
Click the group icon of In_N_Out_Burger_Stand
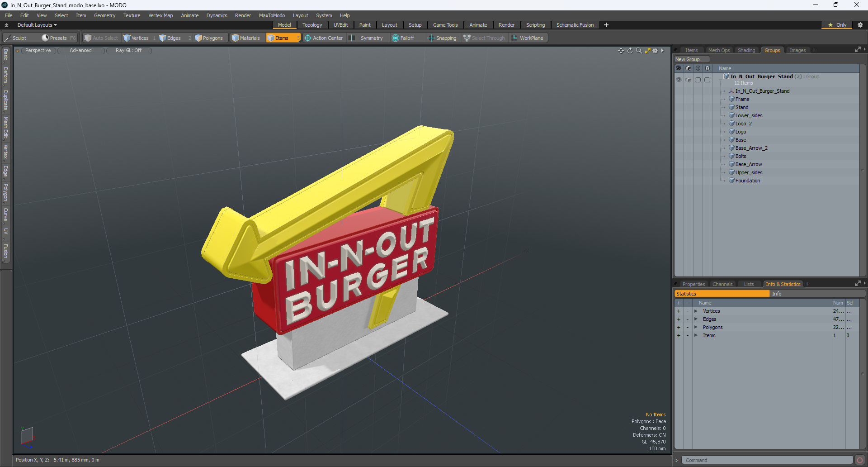pos(726,76)
